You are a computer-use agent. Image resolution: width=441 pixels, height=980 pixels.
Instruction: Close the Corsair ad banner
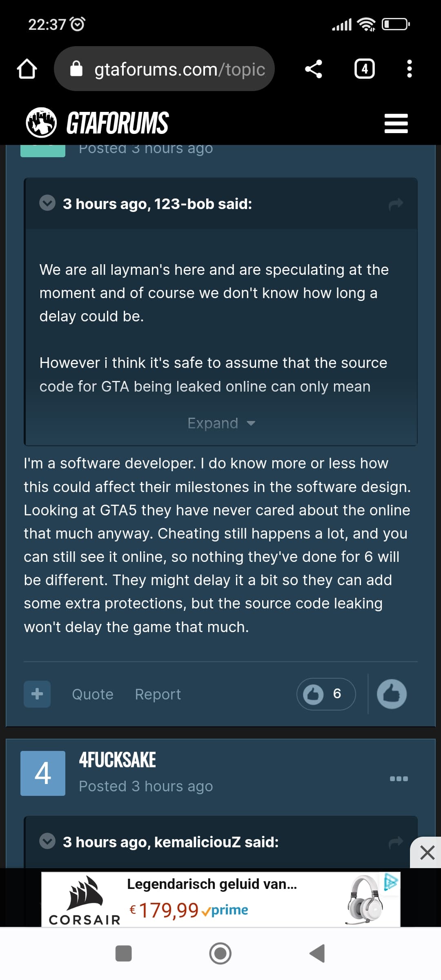point(427,853)
